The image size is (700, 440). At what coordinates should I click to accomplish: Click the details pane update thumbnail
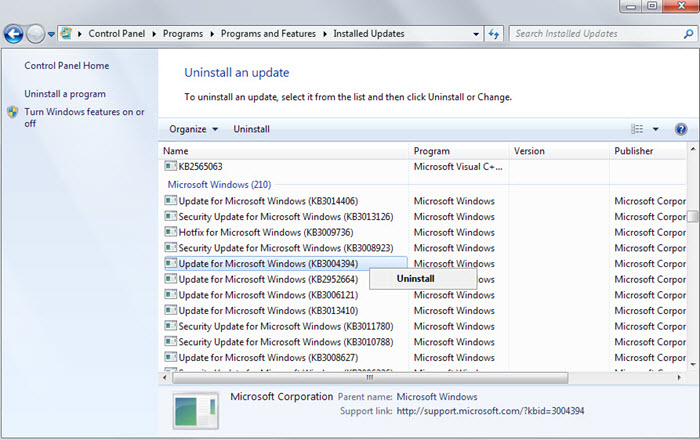coord(196,411)
